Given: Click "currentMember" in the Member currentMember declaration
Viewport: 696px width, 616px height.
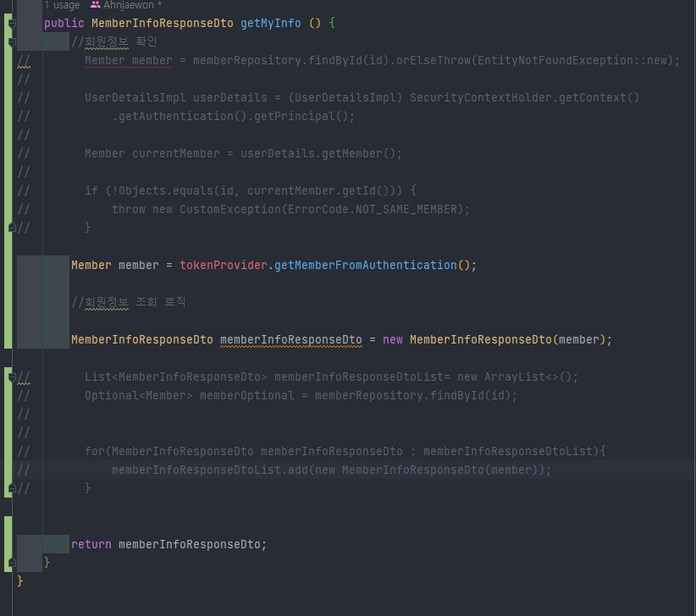Looking at the screenshot, I should click(176, 153).
